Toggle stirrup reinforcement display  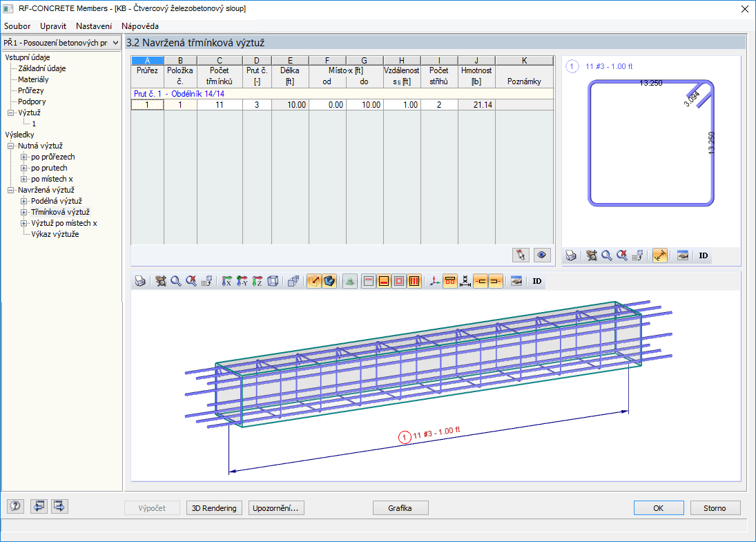coord(414,281)
